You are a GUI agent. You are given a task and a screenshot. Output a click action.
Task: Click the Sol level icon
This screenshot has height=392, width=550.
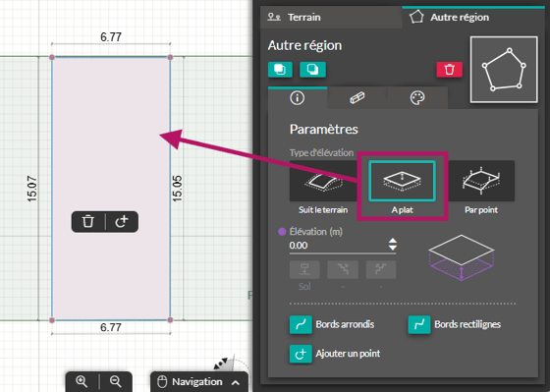pos(304,269)
